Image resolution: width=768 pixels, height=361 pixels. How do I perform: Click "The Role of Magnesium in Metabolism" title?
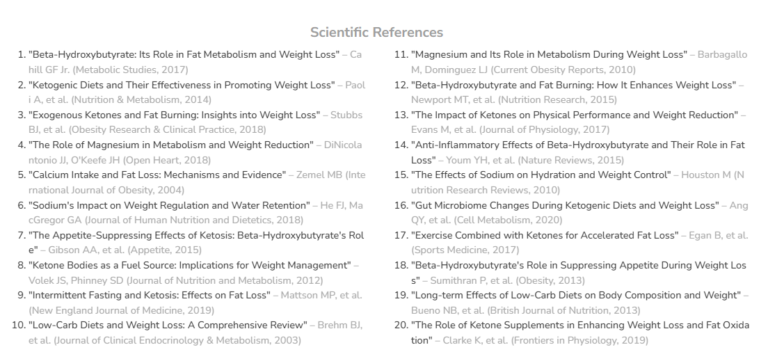pos(171,145)
